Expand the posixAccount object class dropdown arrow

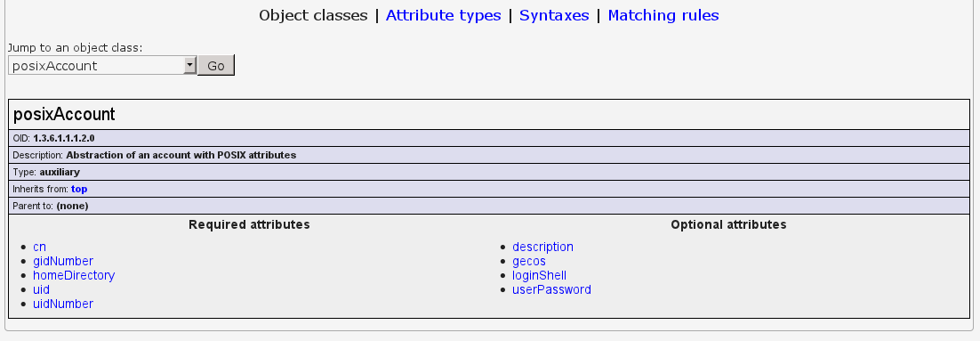190,65
